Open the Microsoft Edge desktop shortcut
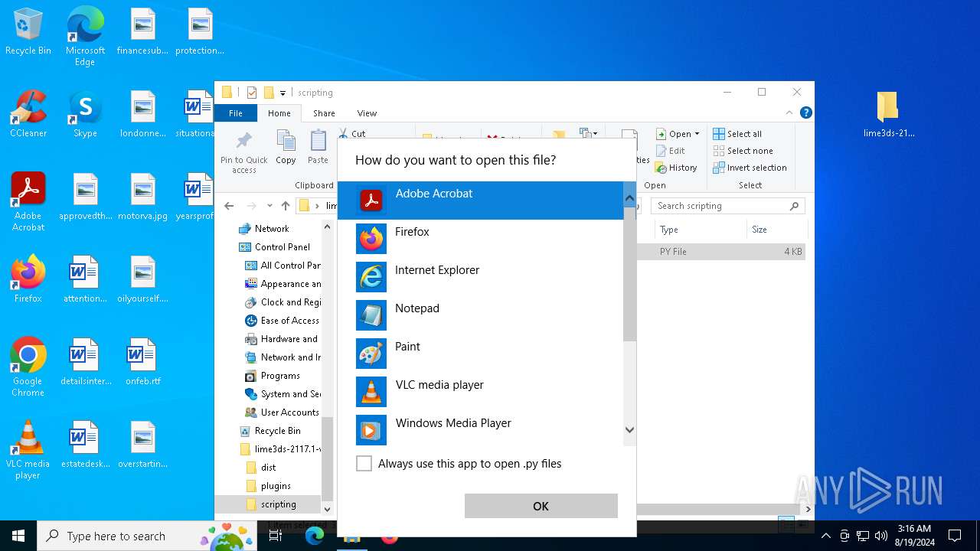 coord(85,36)
